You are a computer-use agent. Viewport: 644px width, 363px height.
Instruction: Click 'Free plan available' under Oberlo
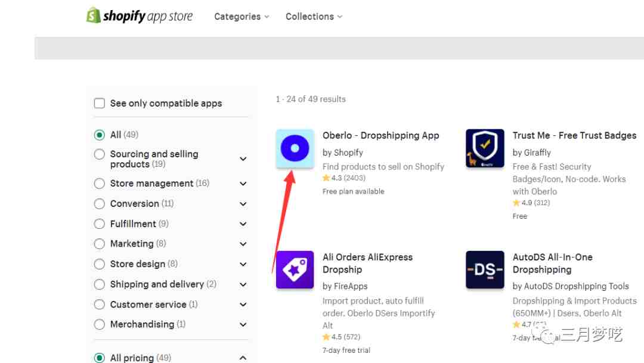pyautogui.click(x=353, y=191)
